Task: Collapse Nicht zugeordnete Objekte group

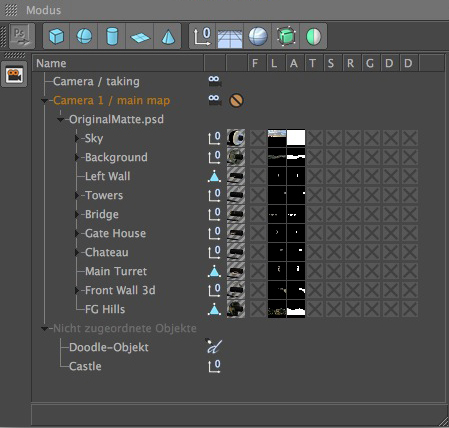Action: point(44,329)
